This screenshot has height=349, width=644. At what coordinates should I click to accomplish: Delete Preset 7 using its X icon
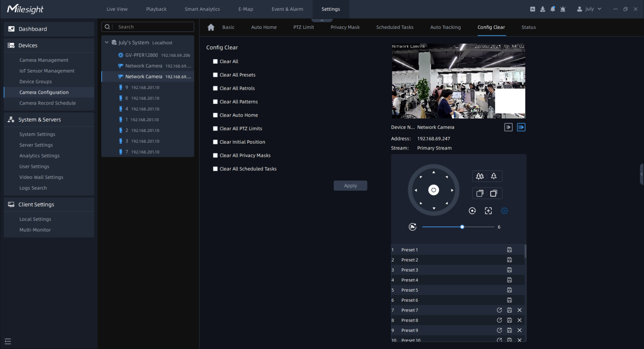(x=519, y=310)
